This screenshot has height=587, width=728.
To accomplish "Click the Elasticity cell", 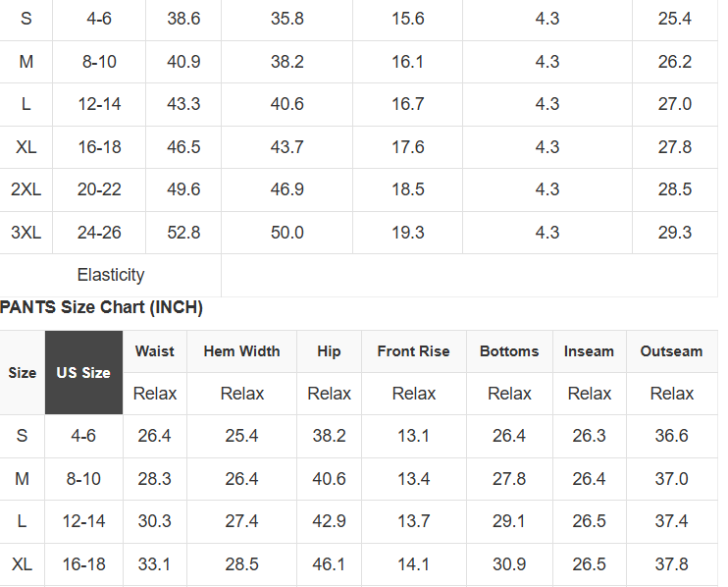I will tap(111, 275).
